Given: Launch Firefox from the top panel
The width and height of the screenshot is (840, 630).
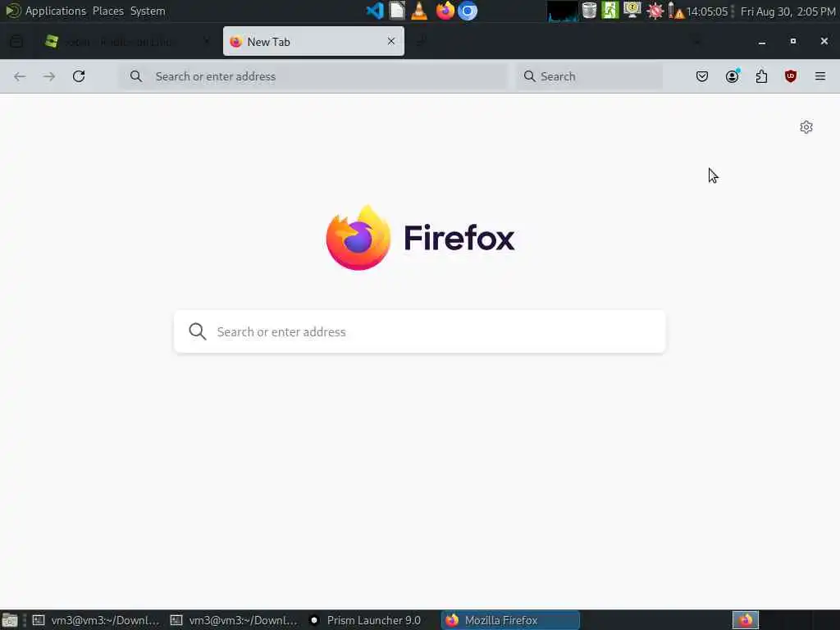Looking at the screenshot, I should pyautogui.click(x=445, y=11).
